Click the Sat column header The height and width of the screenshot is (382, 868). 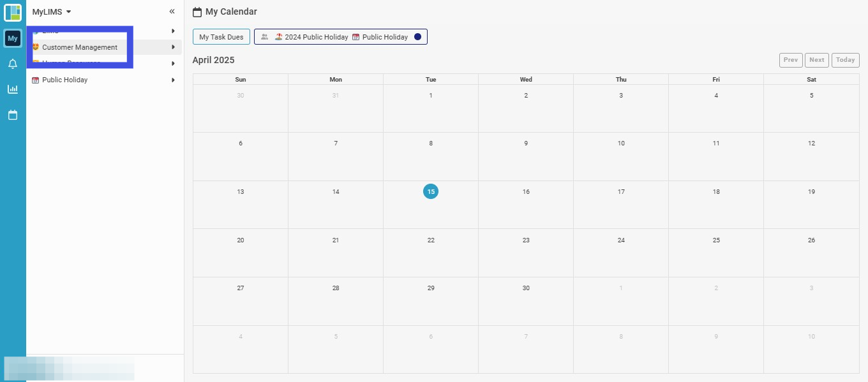811,80
